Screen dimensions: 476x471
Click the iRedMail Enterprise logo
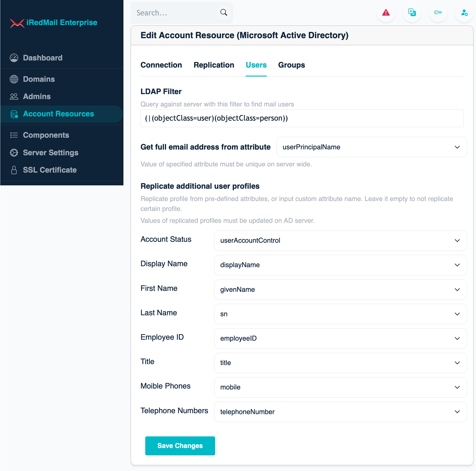(54, 23)
